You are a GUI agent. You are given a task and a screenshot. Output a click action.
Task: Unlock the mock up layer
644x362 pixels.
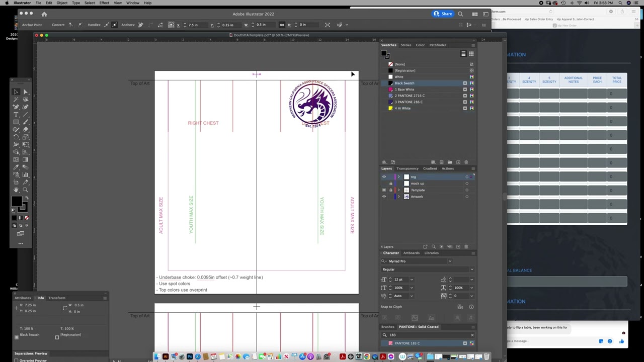coord(390,184)
